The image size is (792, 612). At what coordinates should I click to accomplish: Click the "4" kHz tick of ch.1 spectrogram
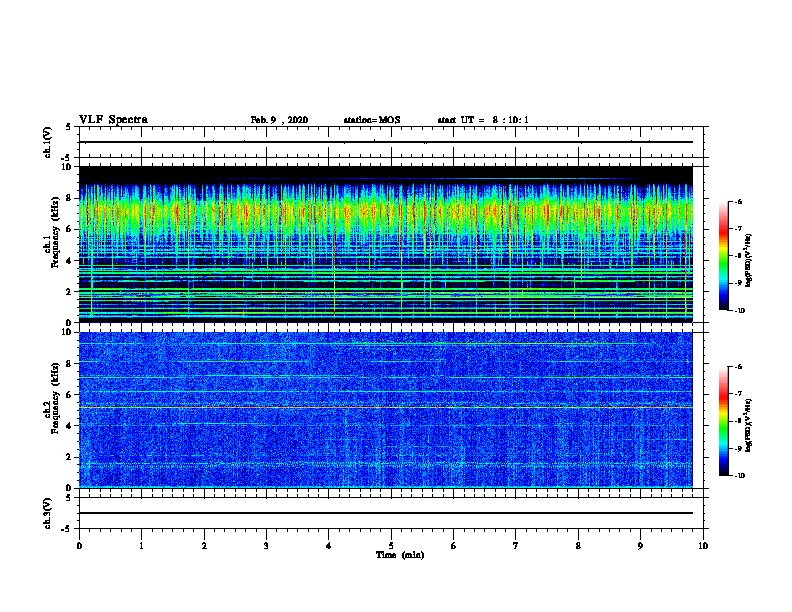point(69,261)
